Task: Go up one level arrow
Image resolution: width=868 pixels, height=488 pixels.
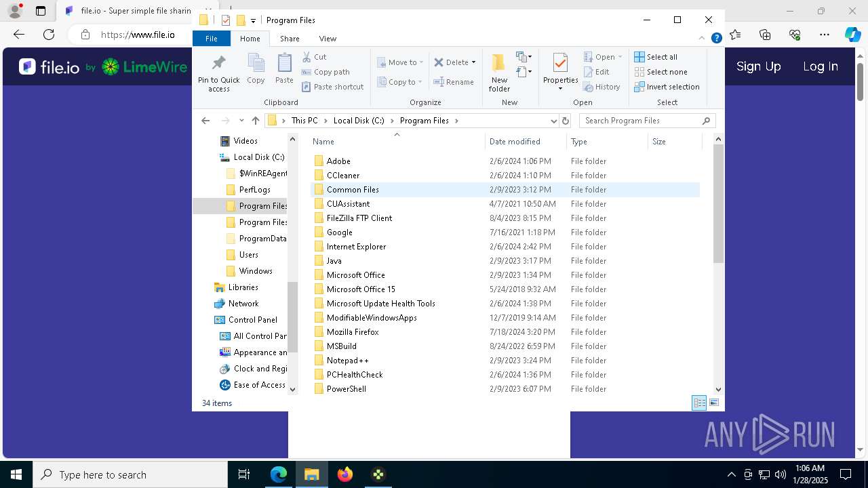Action: [255, 121]
